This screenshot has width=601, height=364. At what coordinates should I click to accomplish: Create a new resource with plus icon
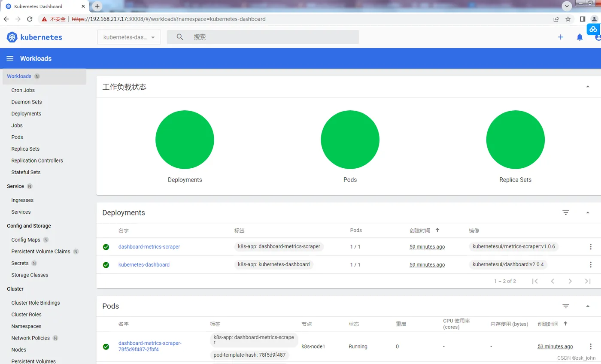561,37
